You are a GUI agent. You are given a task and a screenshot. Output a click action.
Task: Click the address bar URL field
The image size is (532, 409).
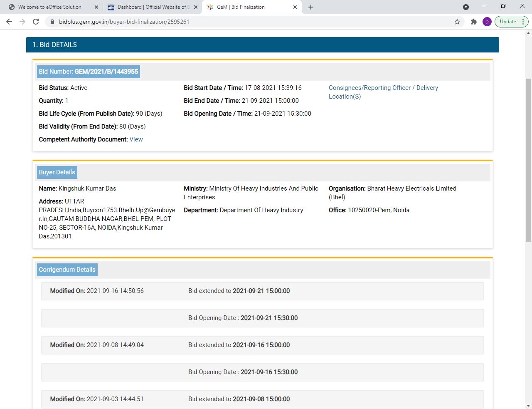pos(249,22)
